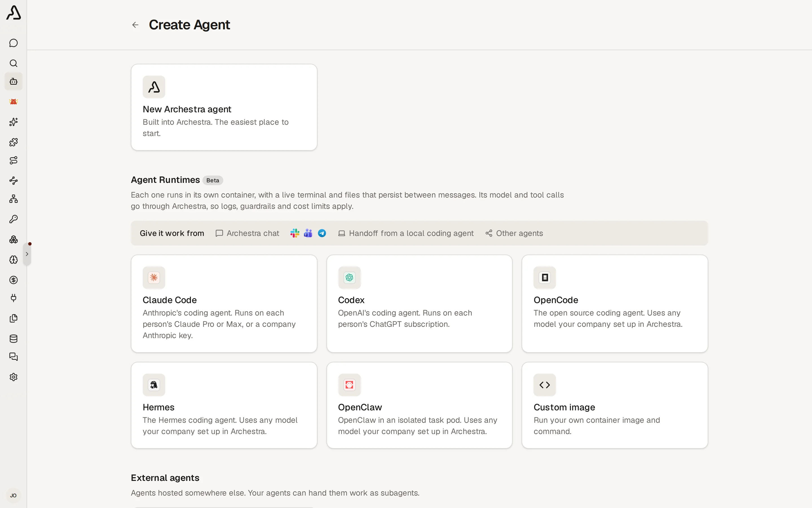Screen dimensions: 812x508
Task: Select the OpenClaw runtime card
Action: (420, 405)
